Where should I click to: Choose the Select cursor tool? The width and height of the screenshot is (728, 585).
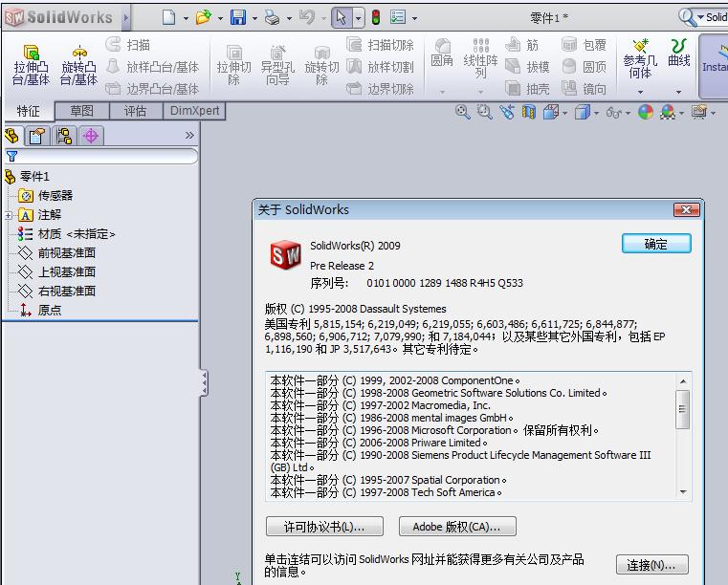point(342,17)
